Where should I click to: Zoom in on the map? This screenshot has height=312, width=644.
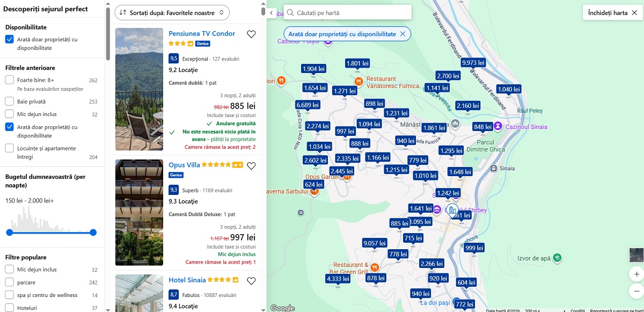[x=636, y=274]
